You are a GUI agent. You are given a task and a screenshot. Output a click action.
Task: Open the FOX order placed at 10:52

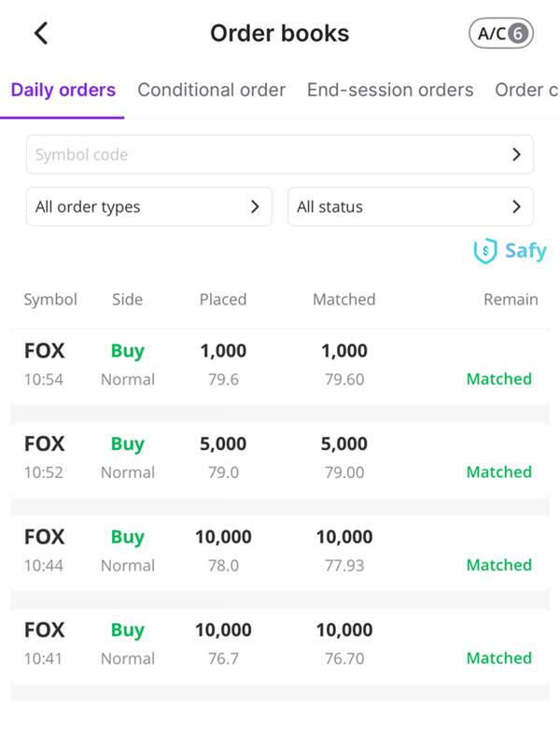click(x=280, y=458)
